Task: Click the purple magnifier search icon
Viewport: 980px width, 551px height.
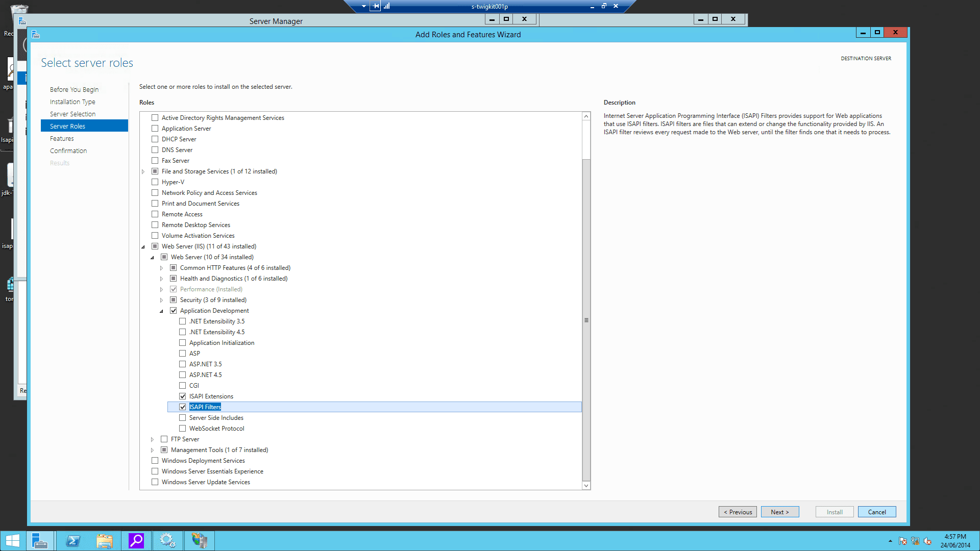Action: pyautogui.click(x=136, y=540)
